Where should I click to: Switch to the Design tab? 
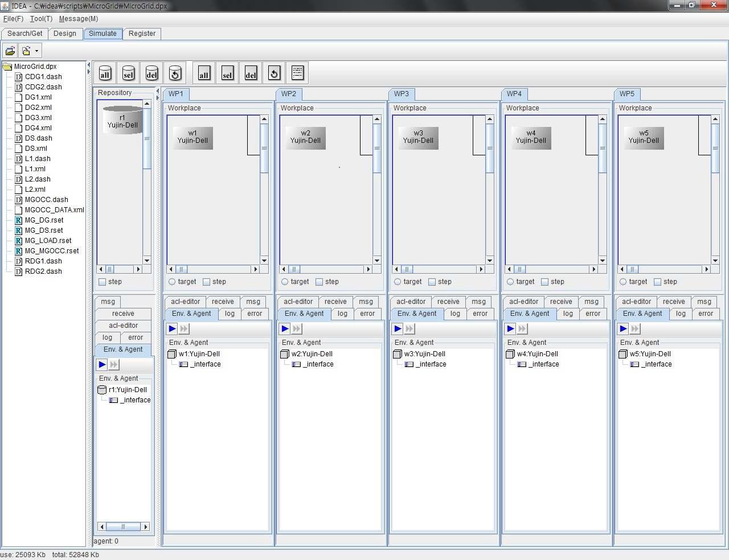pyautogui.click(x=65, y=34)
